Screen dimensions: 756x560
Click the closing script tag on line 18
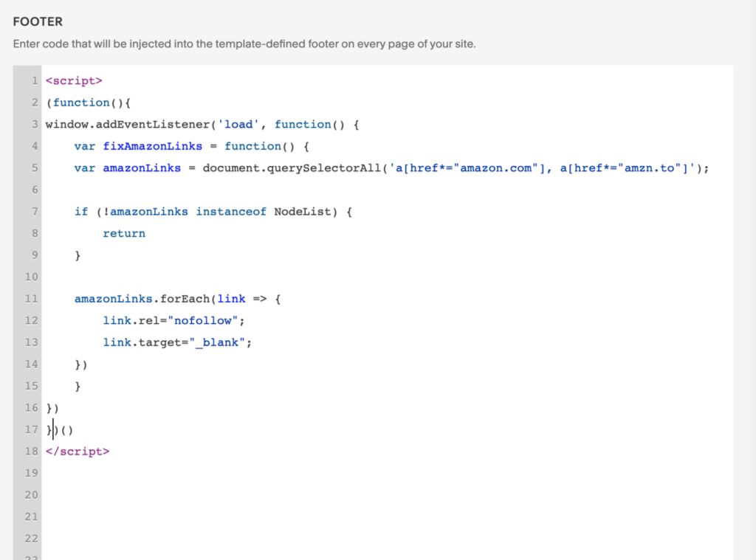[78, 451]
